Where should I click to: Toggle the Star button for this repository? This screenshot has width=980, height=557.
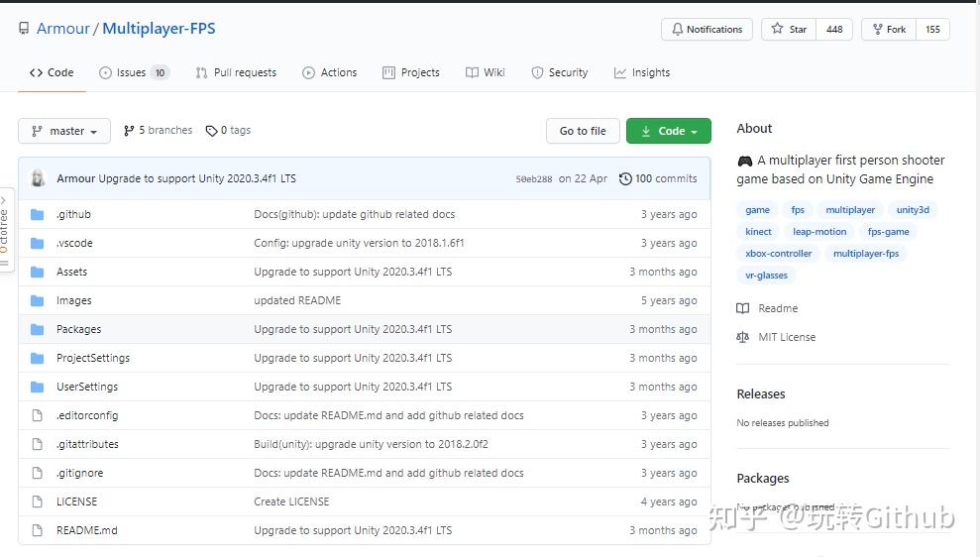click(789, 30)
